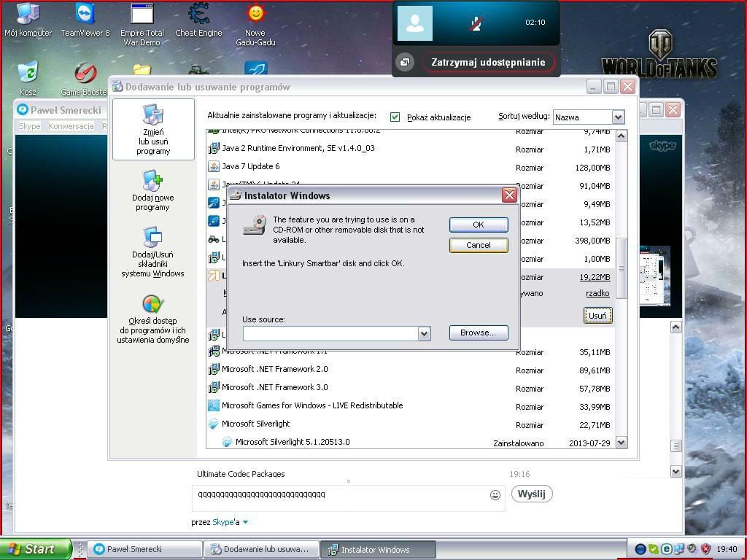
Task: Click the blue globe tray icon
Action: click(640, 549)
